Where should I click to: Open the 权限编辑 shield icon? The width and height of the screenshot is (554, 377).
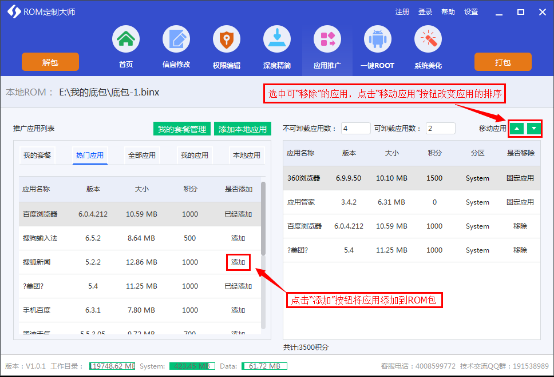point(226,39)
